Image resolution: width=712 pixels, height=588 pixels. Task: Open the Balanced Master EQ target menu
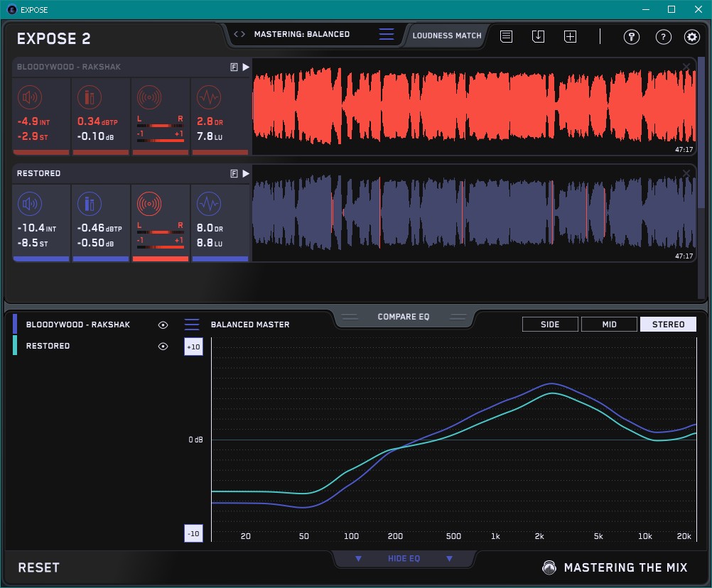(x=192, y=325)
